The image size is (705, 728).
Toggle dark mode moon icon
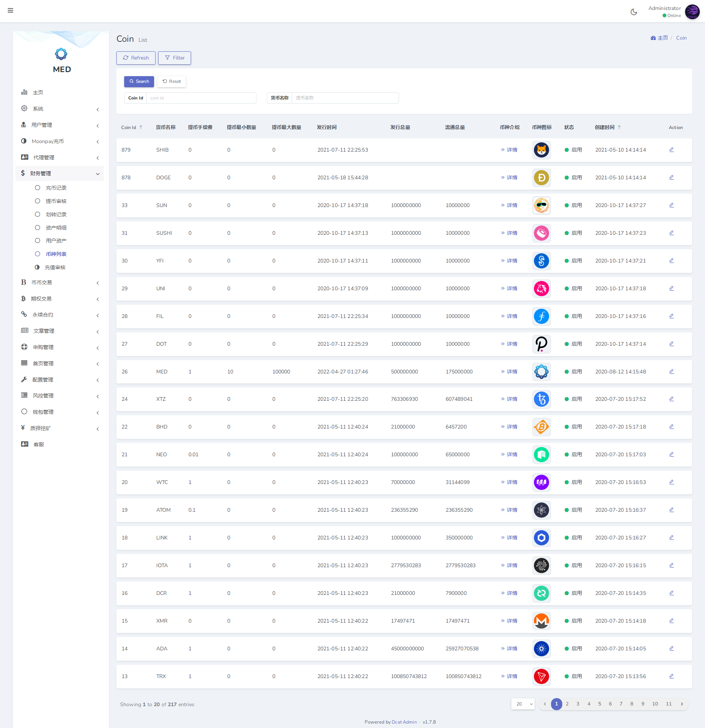tap(634, 12)
